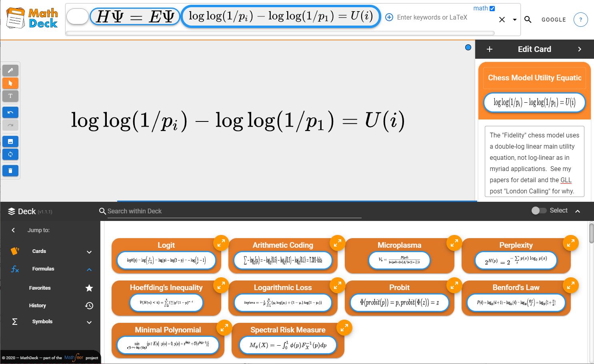Screen dimensions: 594x364
Task: Open help with question mark icon
Action: (580, 20)
